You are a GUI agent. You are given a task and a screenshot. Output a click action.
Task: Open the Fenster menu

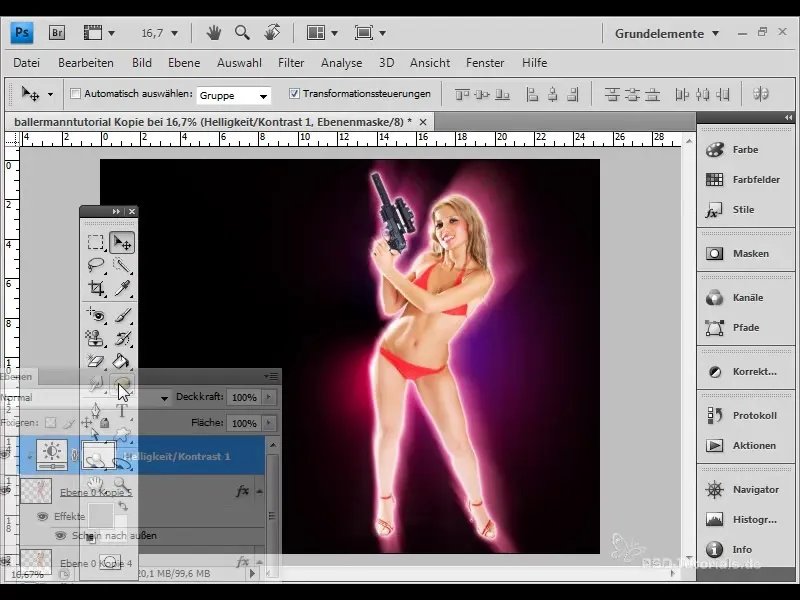click(x=485, y=63)
